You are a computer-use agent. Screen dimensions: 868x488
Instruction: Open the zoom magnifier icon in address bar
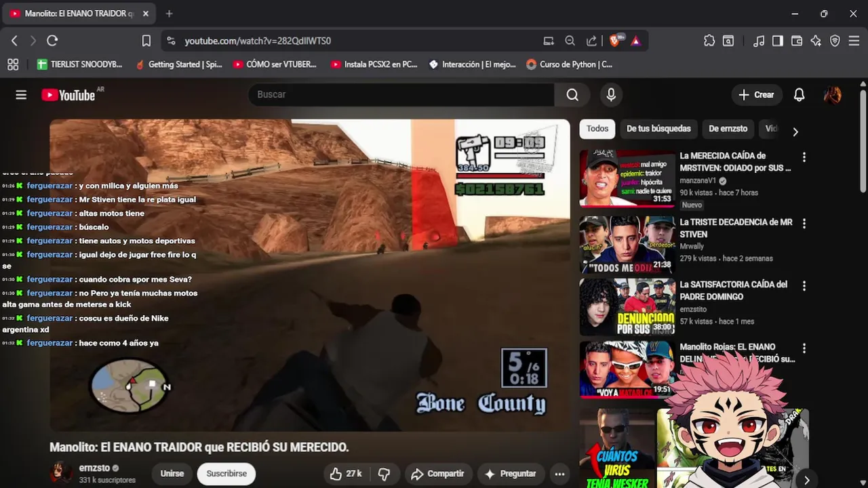(570, 41)
